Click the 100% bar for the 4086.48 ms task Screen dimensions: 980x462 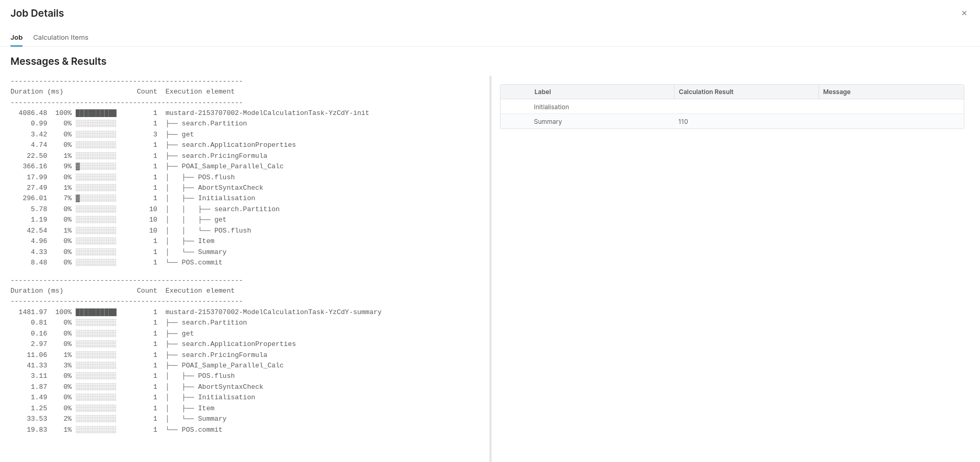point(96,113)
